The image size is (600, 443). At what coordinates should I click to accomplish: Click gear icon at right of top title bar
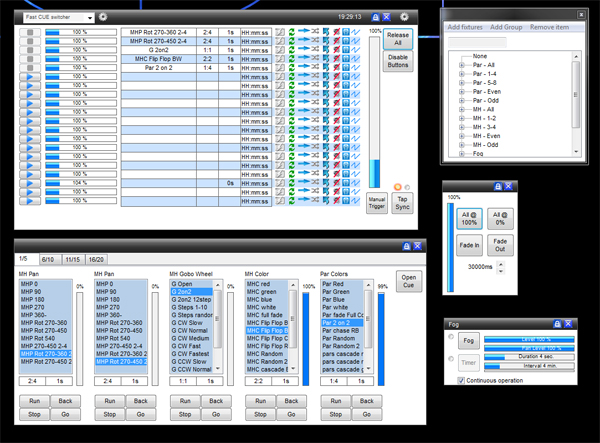(x=404, y=17)
